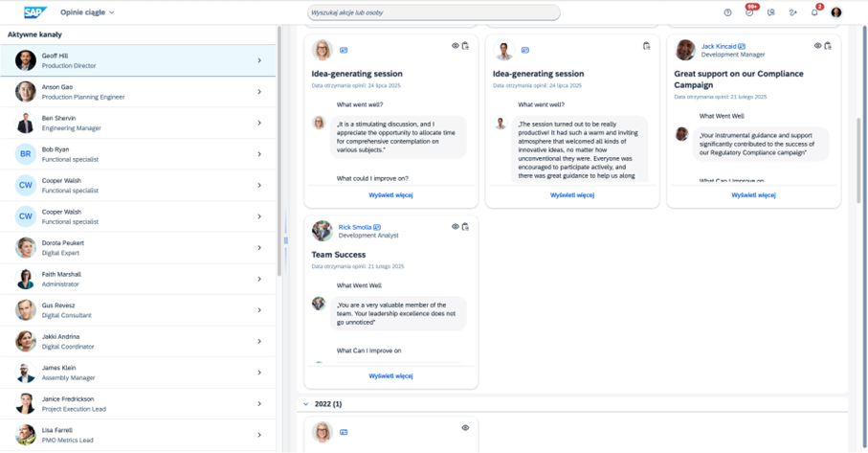This screenshot has height=453, width=868.
Task: Toggle eye visibility on Jack Kincaid card
Action: (817, 46)
